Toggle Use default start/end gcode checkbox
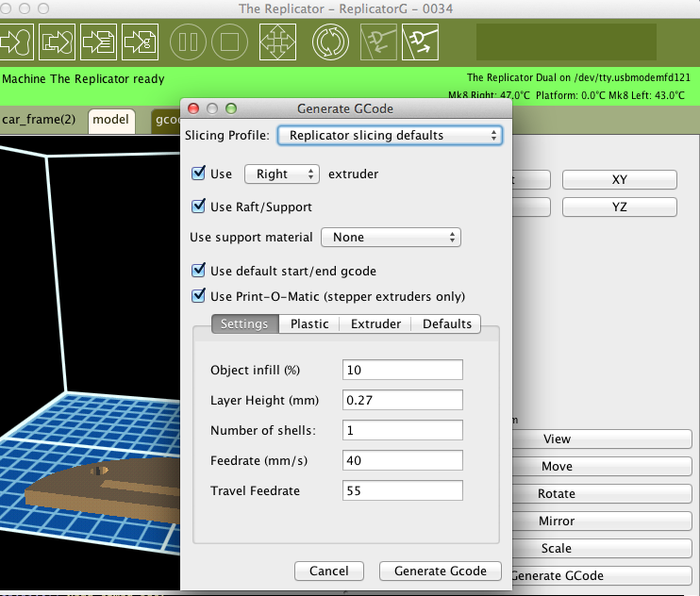700x596 pixels. coord(198,271)
